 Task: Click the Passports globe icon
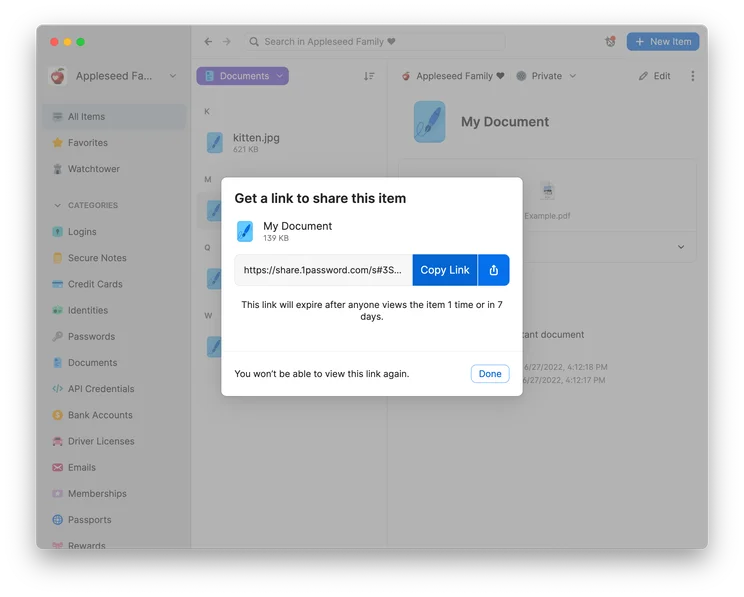(x=57, y=520)
